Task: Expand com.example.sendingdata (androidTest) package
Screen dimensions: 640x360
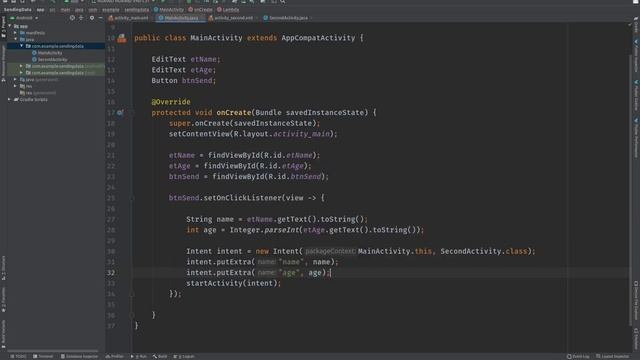Action: (22, 66)
